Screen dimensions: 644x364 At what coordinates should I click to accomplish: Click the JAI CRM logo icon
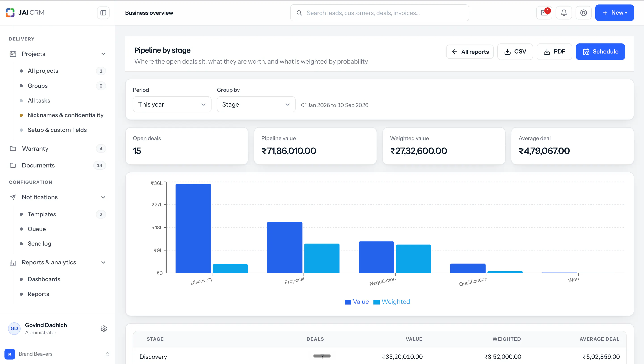point(10,13)
